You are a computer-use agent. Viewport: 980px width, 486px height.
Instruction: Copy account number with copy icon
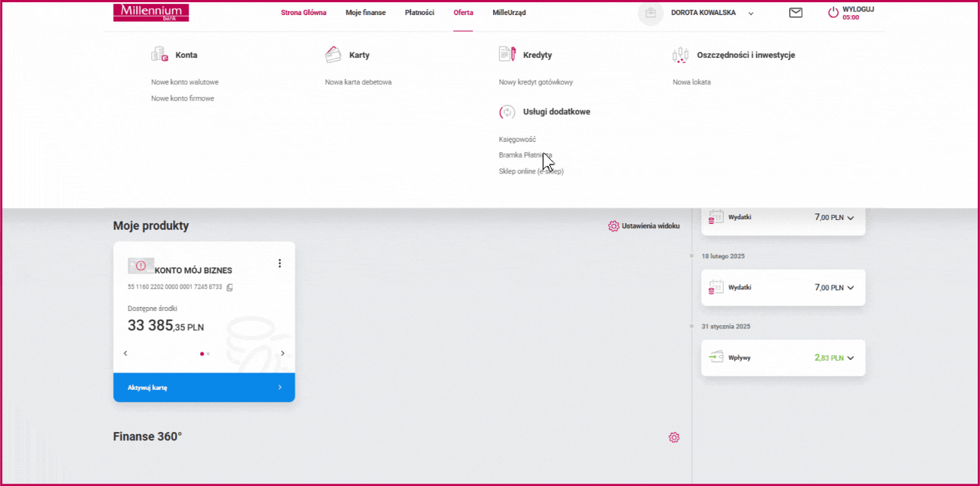(230, 287)
